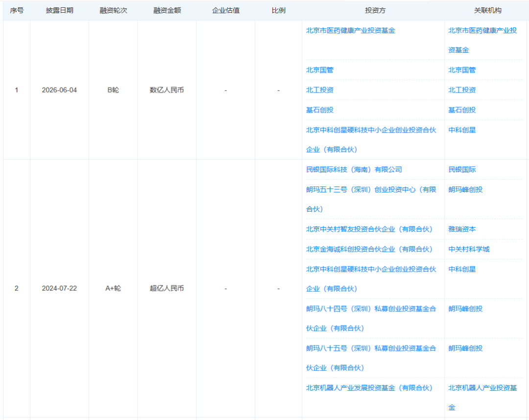Open 朗玛峰创投 link beside 朗玛八十五号 investor
This screenshot has width=529, height=420.
(465, 348)
